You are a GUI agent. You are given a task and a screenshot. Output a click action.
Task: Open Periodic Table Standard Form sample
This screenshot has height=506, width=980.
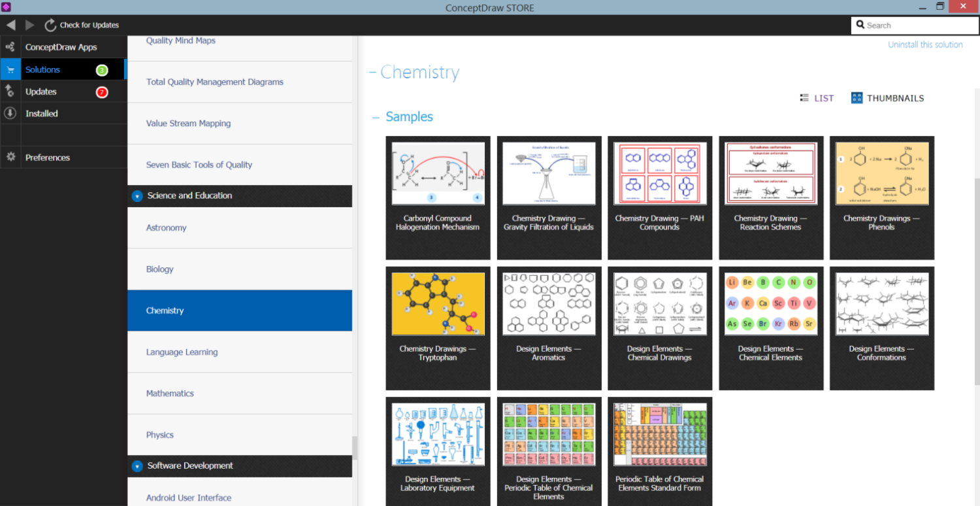(x=660, y=451)
